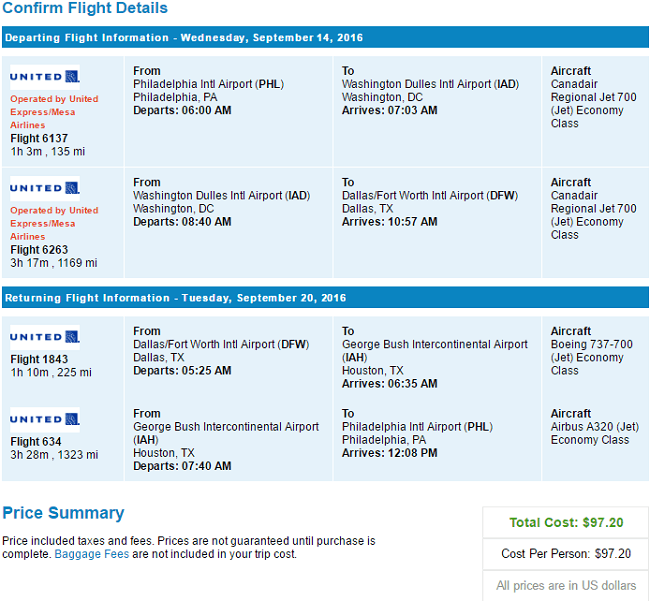The image size is (650, 601).
Task: Click Cost Per Person $97.20 text
Action: pyautogui.click(x=566, y=553)
